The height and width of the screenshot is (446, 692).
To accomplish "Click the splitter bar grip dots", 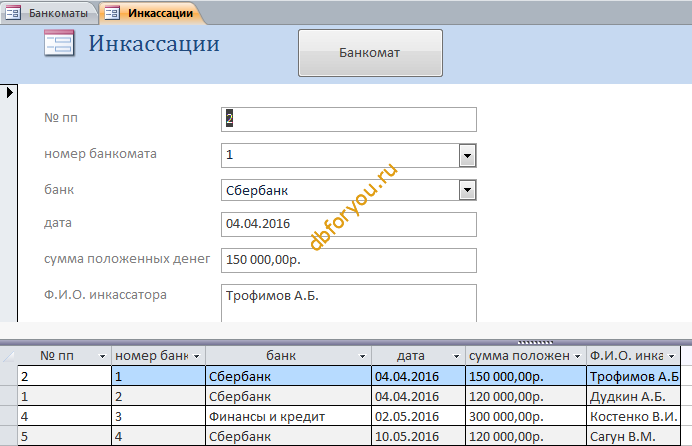I will click(535, 342).
